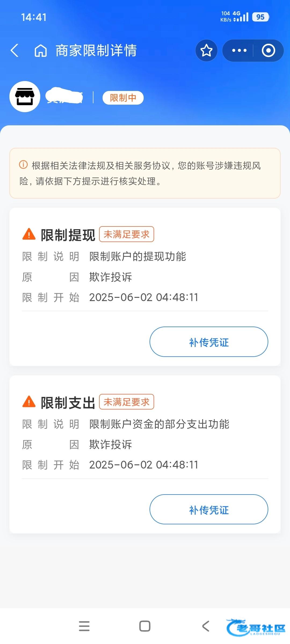Tap the 限制中 status badge
The image size is (290, 644).
(x=123, y=98)
